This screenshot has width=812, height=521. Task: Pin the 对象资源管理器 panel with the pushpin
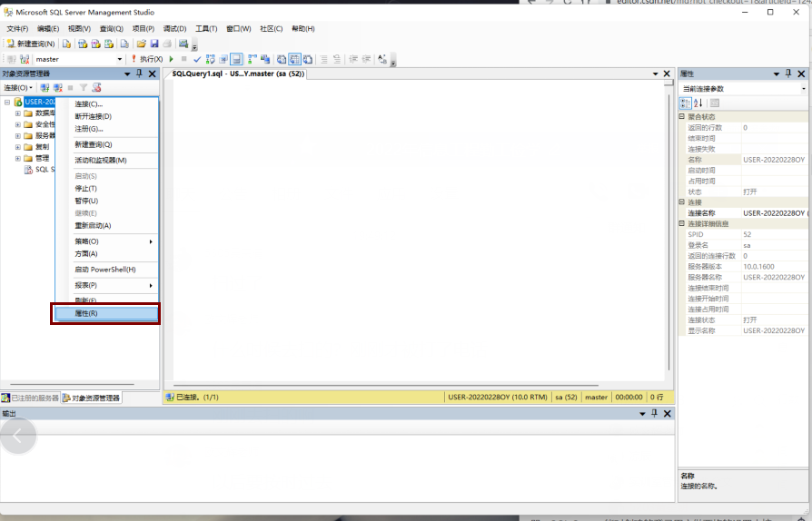pyautogui.click(x=139, y=74)
